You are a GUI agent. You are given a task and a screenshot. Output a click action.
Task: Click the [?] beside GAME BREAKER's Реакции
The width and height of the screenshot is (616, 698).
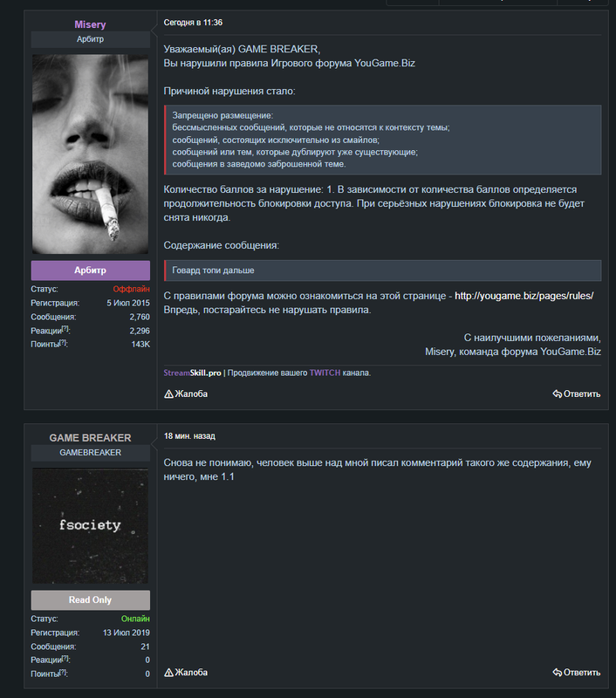click(x=65, y=658)
